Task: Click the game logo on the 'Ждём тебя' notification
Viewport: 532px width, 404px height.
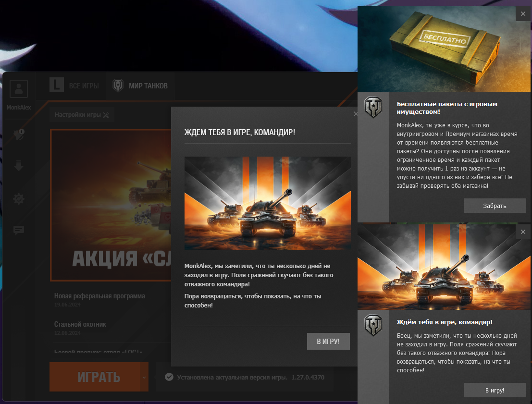Action: click(x=373, y=325)
